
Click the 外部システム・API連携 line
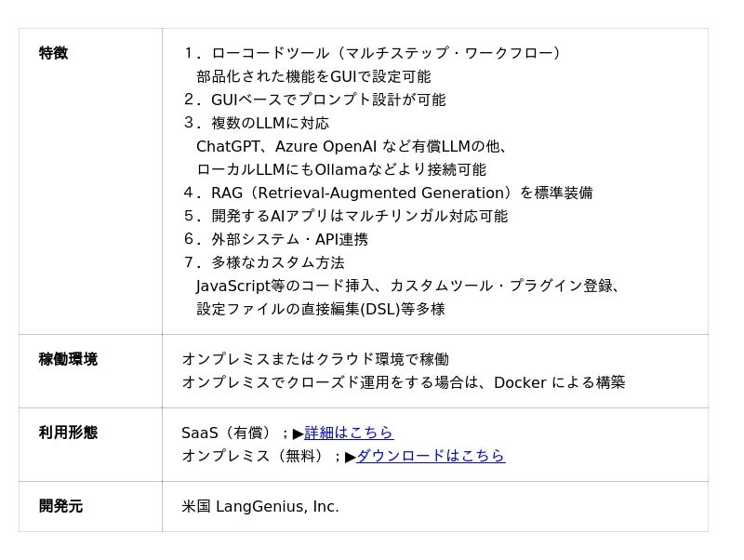click(275, 239)
